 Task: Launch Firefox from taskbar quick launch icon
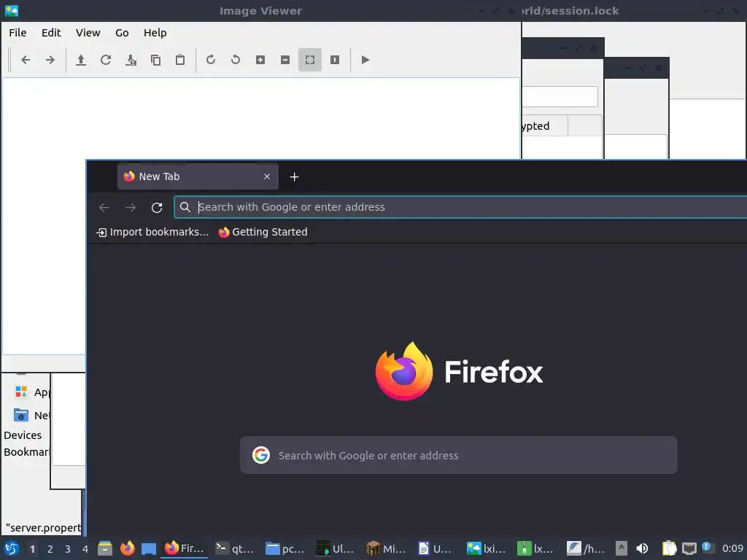click(x=127, y=548)
